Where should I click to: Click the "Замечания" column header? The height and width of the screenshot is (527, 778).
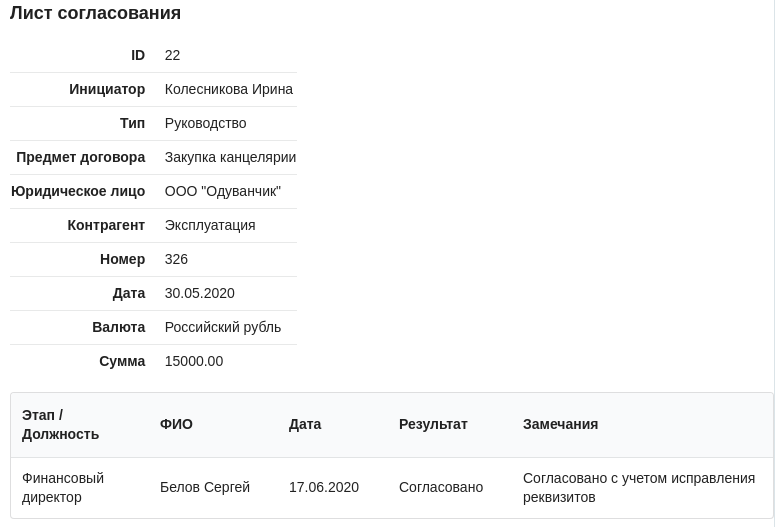tap(560, 424)
